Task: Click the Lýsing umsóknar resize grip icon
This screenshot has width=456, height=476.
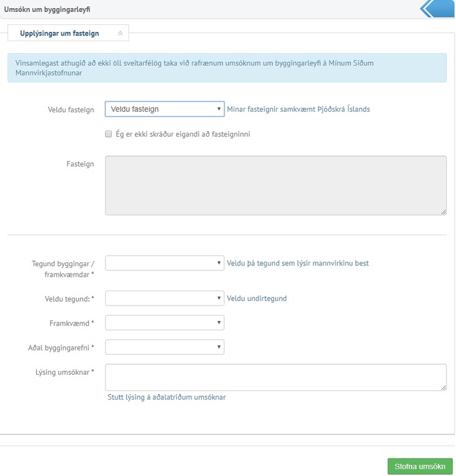Action: point(444,388)
